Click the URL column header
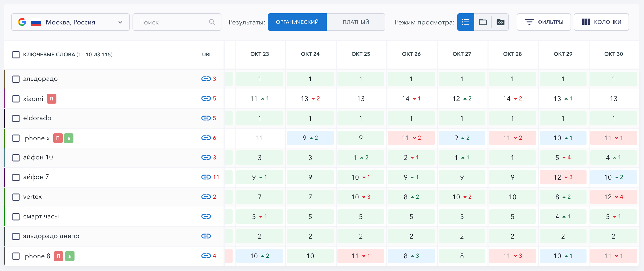 207,54
